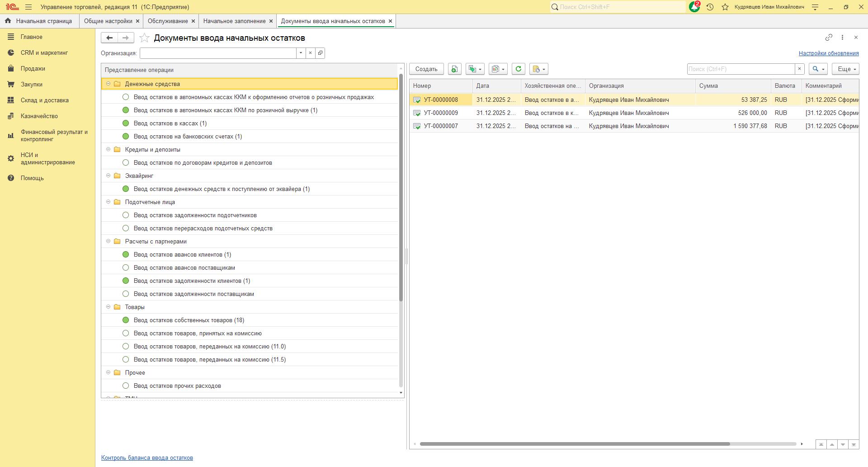The height and width of the screenshot is (467, 868).
Task: Collapse the Денежные средства folder
Action: (x=108, y=84)
